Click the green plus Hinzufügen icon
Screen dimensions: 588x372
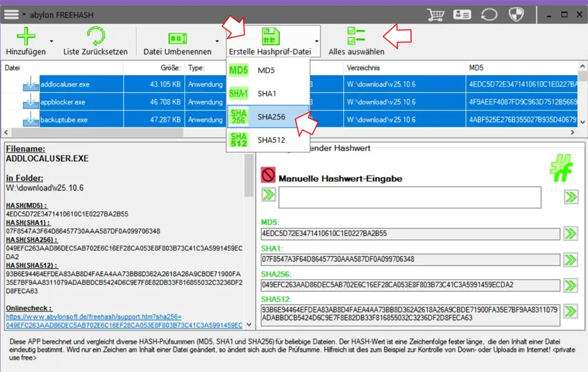pyautogui.click(x=26, y=36)
